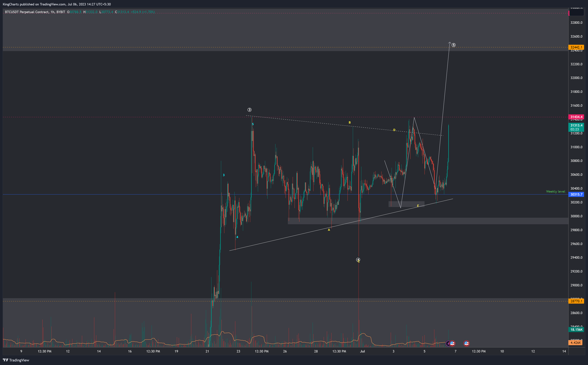Click the yellow B wave label
Image resolution: width=588 pixels, height=365 pixels.
(350, 123)
